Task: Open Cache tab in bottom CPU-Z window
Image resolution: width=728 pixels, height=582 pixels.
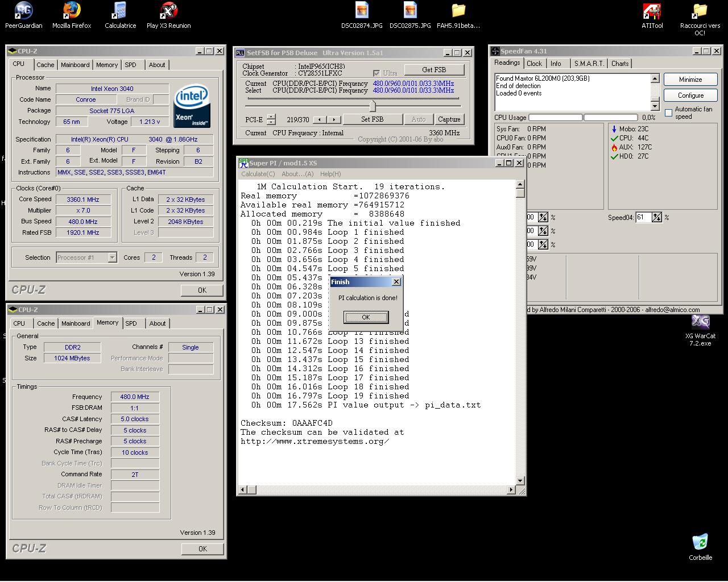Action: pyautogui.click(x=45, y=323)
